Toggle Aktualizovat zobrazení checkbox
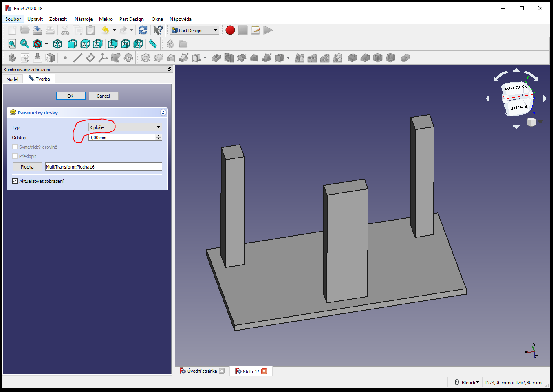The height and width of the screenshot is (392, 553). (x=15, y=181)
